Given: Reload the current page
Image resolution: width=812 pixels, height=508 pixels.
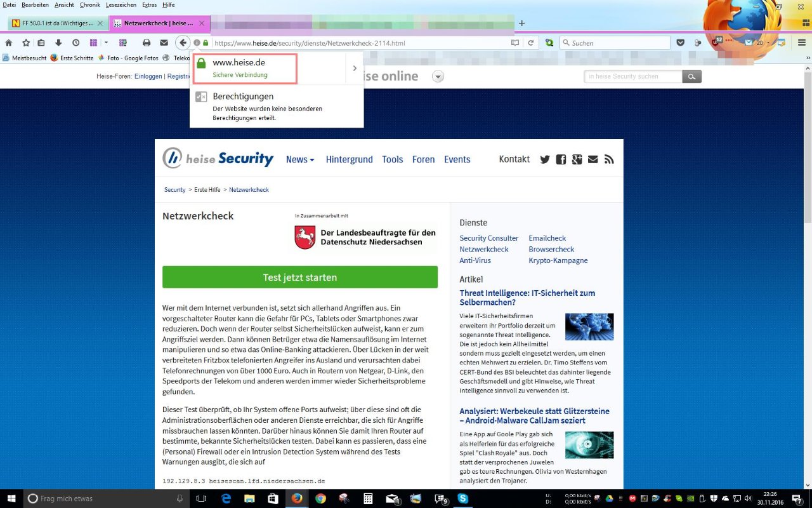Looking at the screenshot, I should pos(531,43).
